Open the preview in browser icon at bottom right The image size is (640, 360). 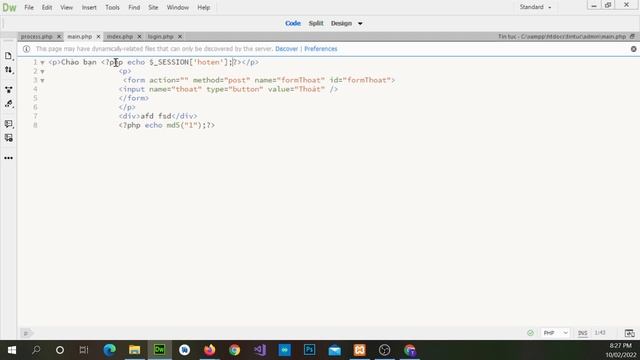pyautogui.click(x=629, y=333)
